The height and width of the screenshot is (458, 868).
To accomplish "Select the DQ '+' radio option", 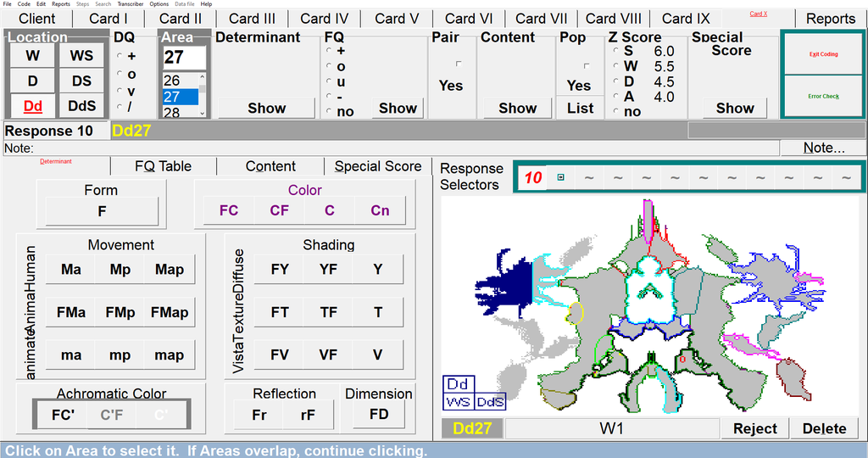I will (120, 56).
